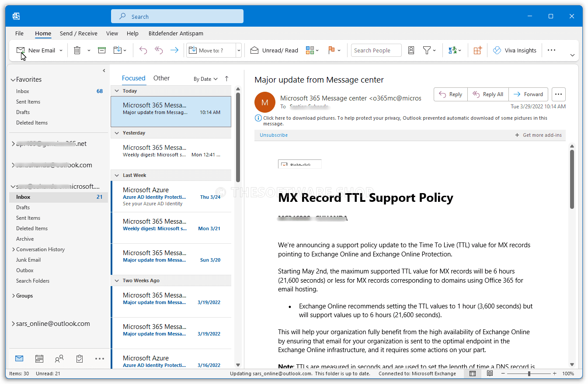Screen dimensions: 588x384
Task: Open Tasks clipboard icon
Action: tap(80, 359)
